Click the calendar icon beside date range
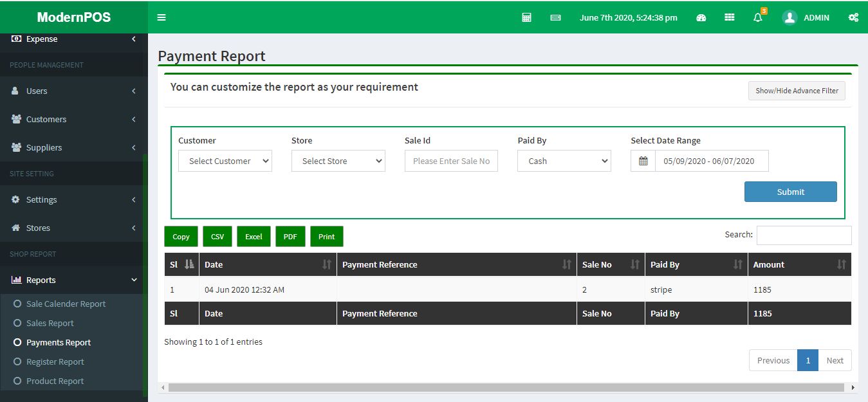The width and height of the screenshot is (868, 402). coord(643,161)
